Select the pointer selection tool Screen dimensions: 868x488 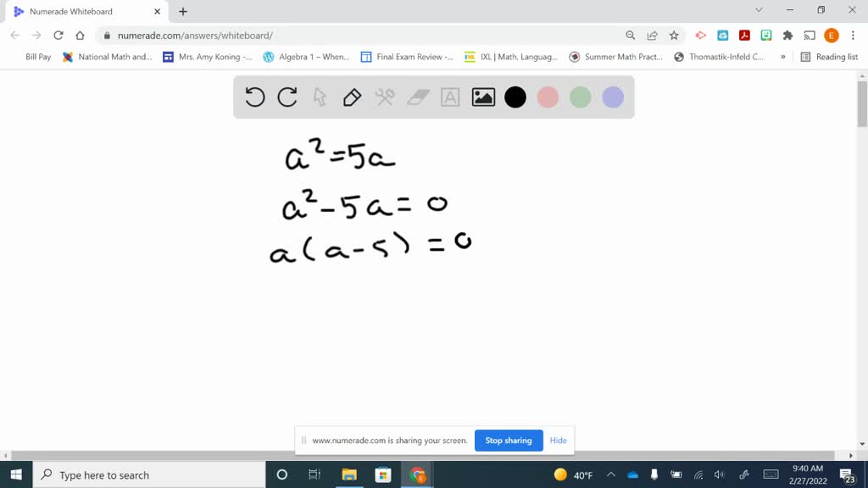tap(320, 97)
